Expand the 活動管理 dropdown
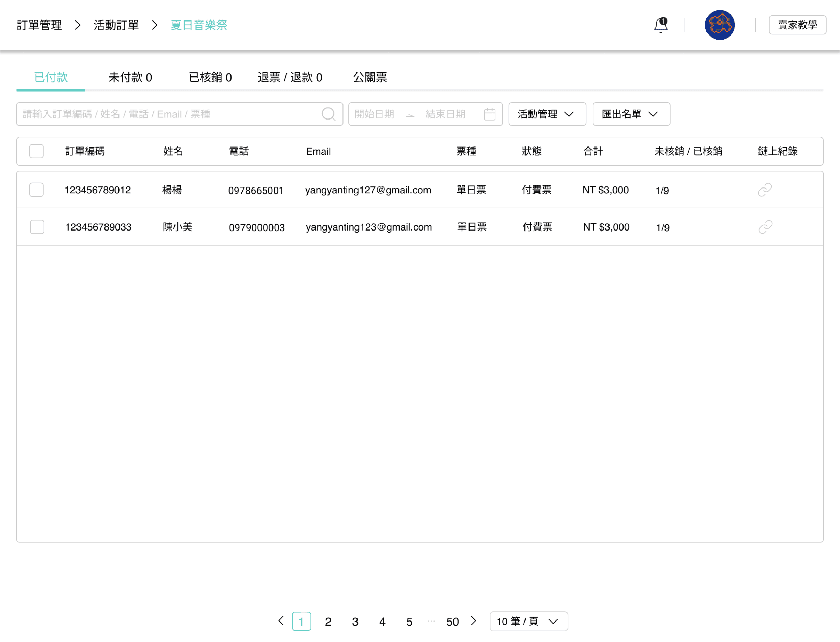Viewport: 840px width, 642px height. click(547, 114)
